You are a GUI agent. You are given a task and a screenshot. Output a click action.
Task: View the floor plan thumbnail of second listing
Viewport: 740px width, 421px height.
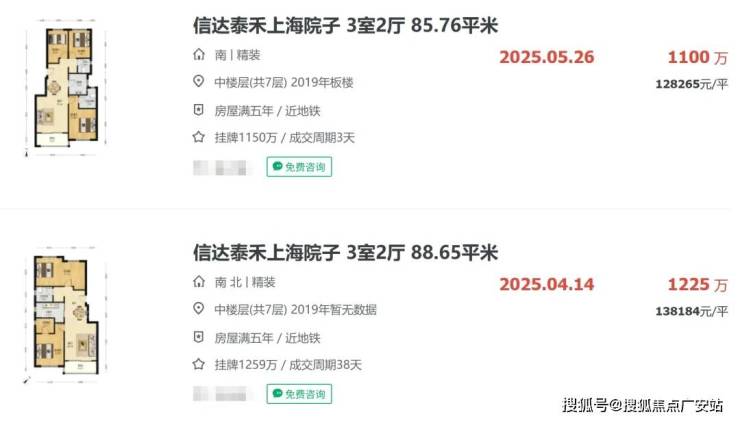point(66,314)
